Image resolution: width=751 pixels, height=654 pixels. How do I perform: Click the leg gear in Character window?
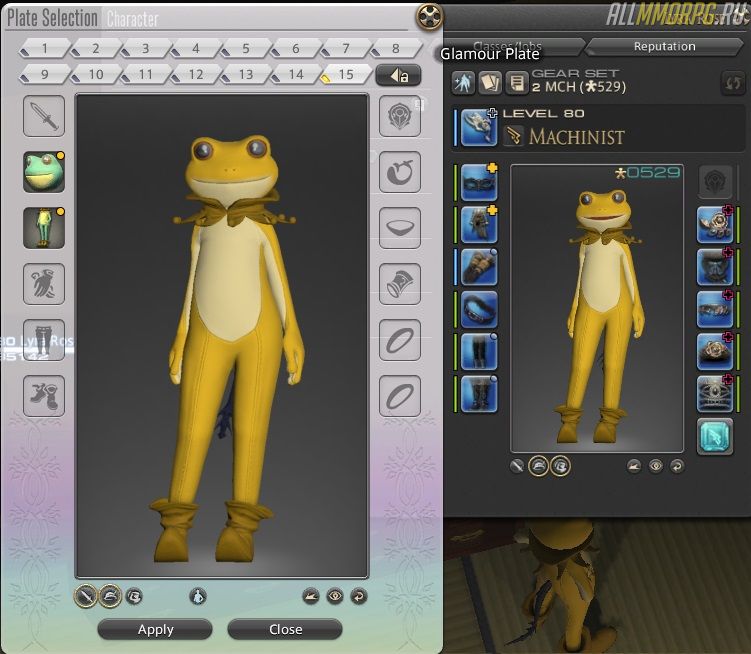(478, 352)
